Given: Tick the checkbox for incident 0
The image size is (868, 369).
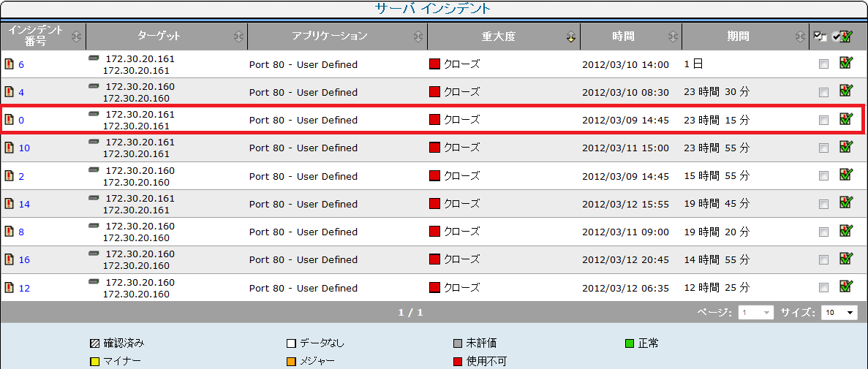Looking at the screenshot, I should point(823,120).
